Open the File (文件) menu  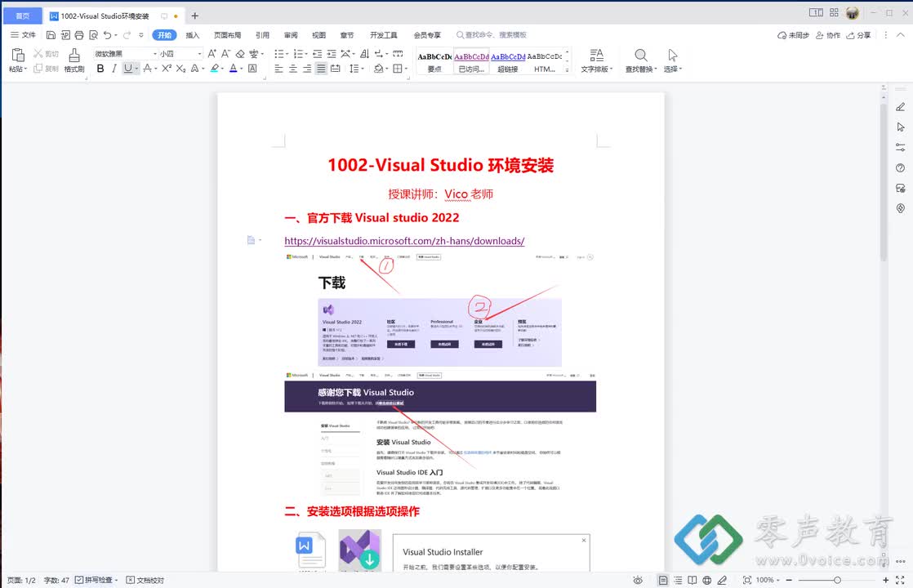click(x=24, y=35)
